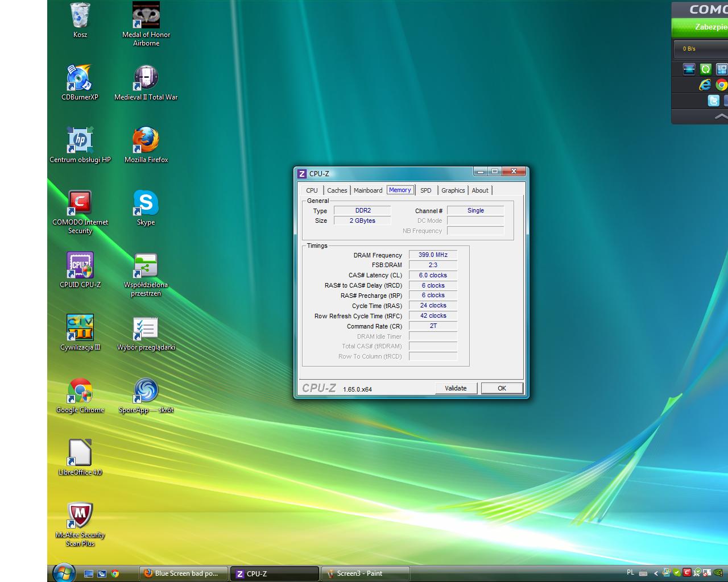Click the COMODO tray icon

tap(686, 573)
